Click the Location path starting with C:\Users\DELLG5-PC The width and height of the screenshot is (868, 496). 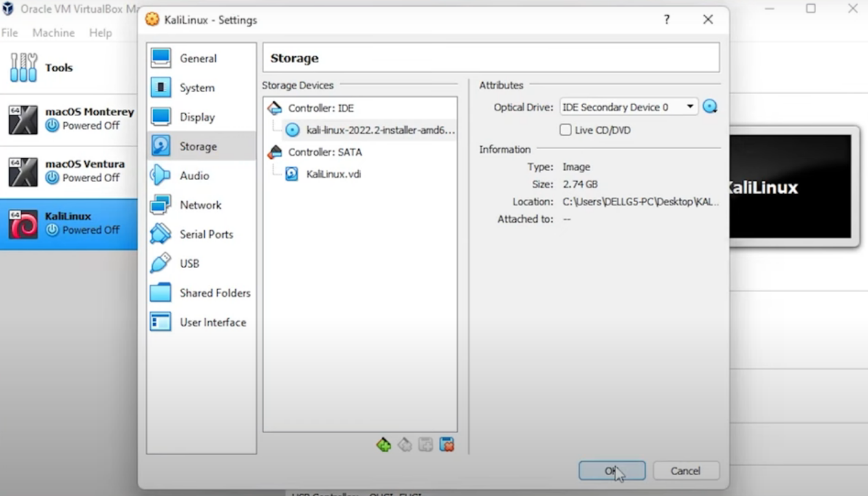(x=641, y=202)
